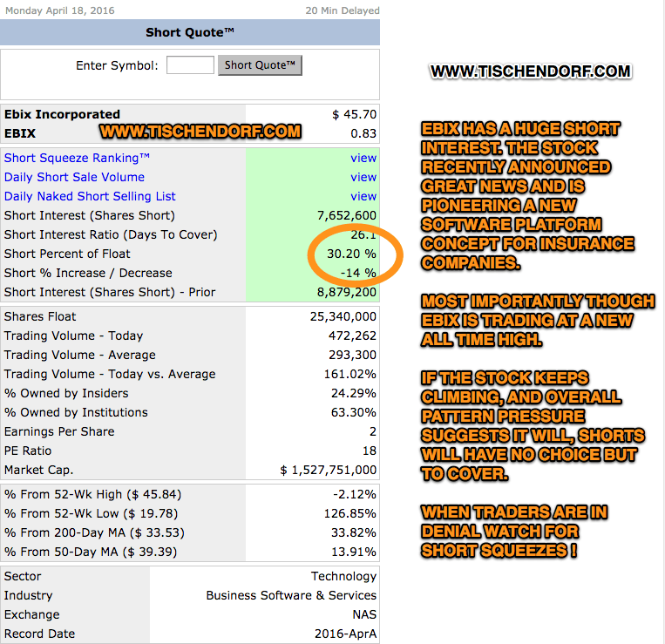Select the Short Quote™ header title

[190, 32]
